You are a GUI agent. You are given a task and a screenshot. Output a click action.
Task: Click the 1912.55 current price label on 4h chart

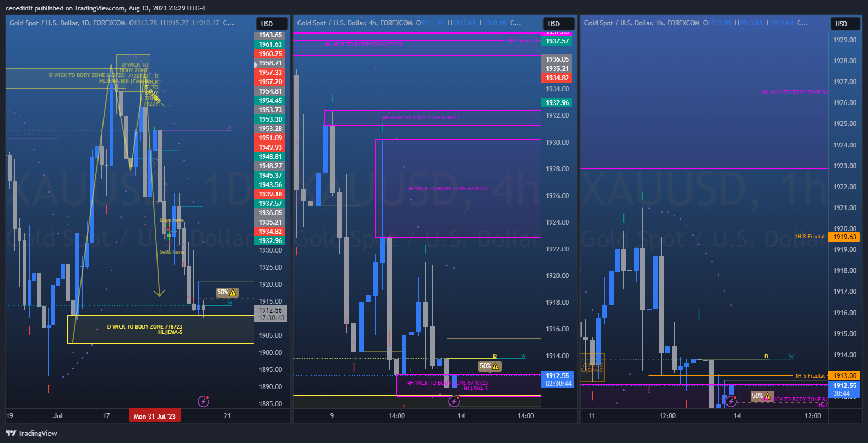(558, 380)
